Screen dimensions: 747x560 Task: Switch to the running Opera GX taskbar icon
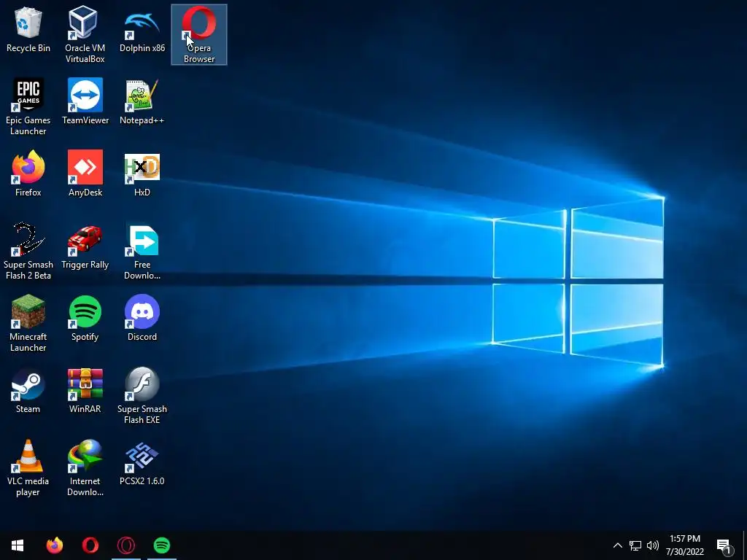(x=125, y=545)
